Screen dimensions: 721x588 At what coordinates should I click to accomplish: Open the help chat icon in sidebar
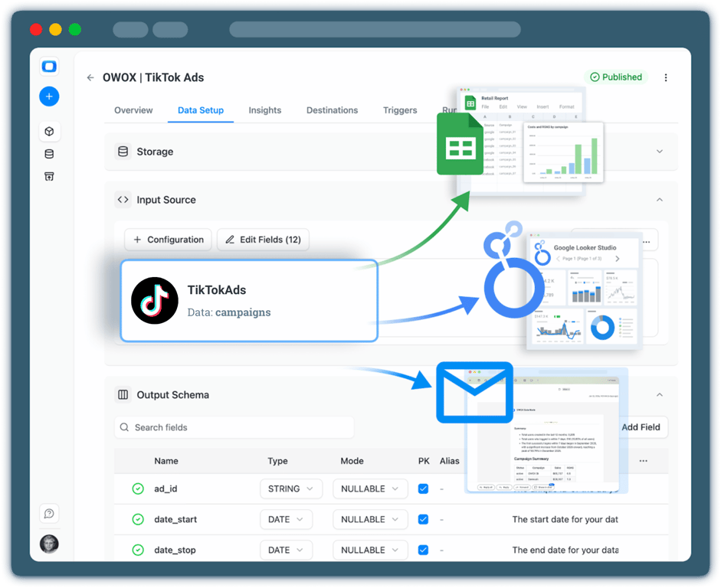(49, 513)
